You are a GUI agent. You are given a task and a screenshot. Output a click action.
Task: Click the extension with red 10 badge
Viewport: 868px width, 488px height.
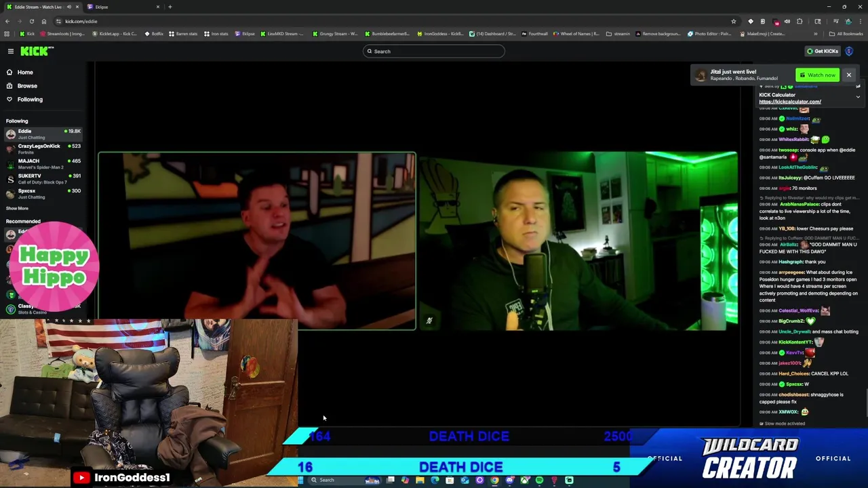[x=776, y=22]
